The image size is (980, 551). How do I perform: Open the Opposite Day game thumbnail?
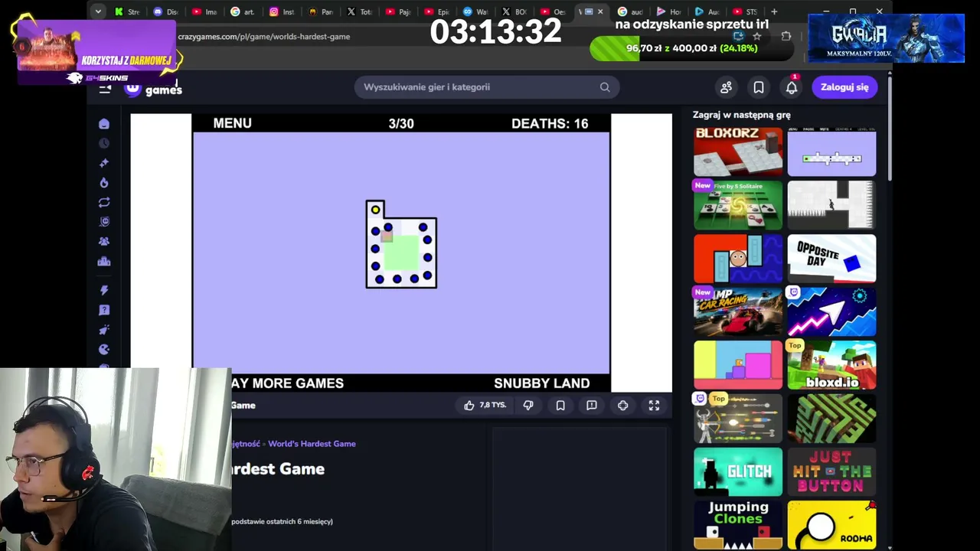coord(831,259)
